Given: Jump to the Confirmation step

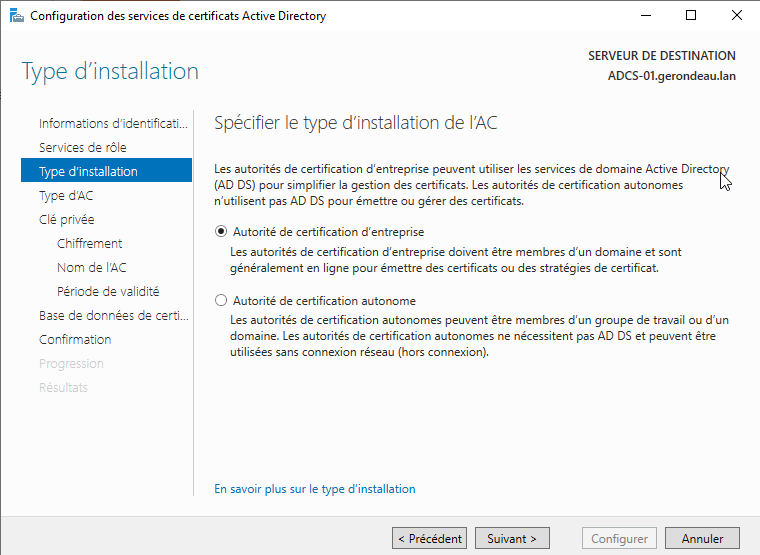Looking at the screenshot, I should pyautogui.click(x=75, y=340).
